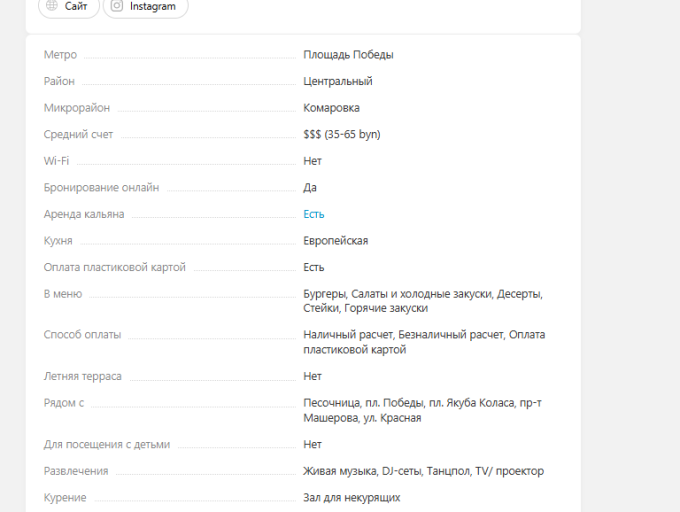
Task: Click the globe icon in the Сайт button
Action: [52, 6]
